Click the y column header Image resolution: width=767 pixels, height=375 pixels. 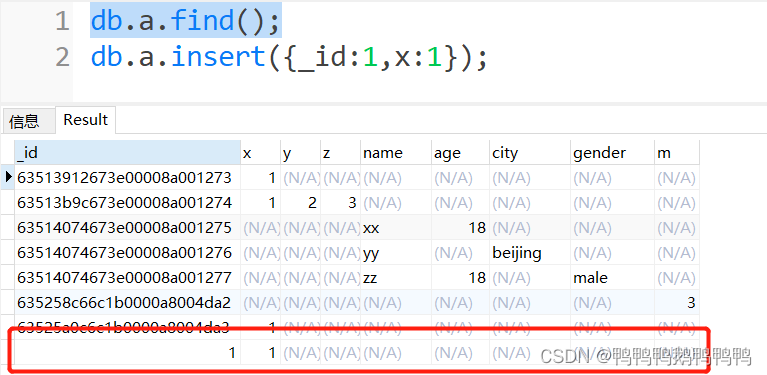[300, 153]
